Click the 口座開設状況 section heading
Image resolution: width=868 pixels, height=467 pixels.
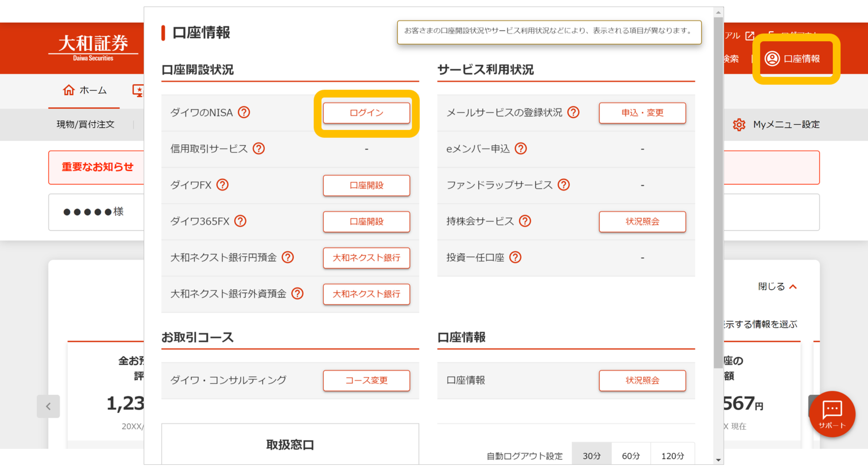tap(197, 70)
